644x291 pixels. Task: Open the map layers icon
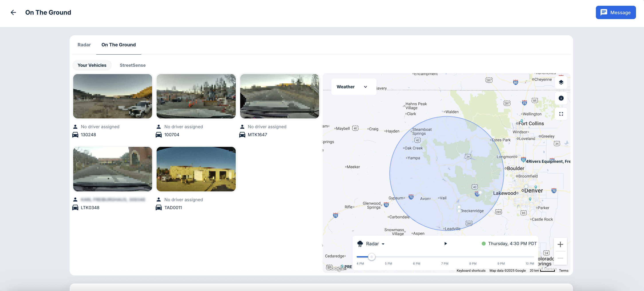click(x=561, y=82)
